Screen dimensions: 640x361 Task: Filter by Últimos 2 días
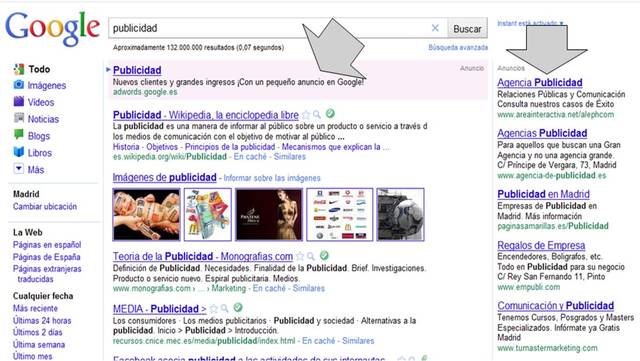point(38,332)
